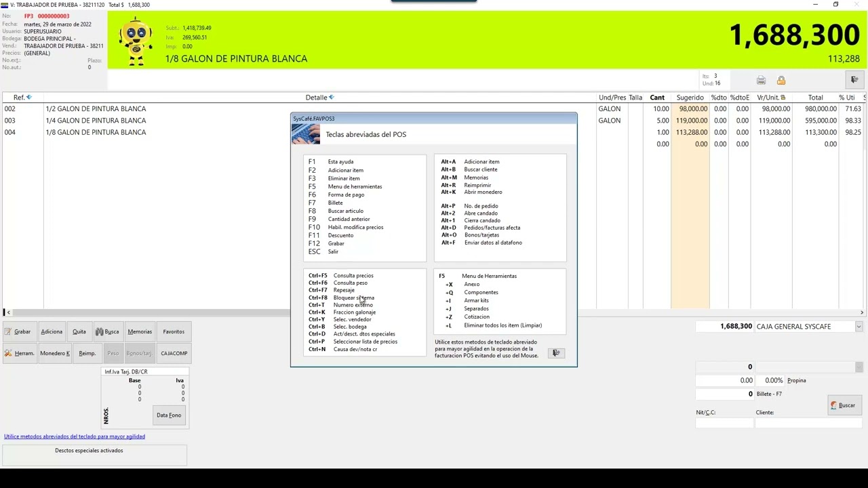
Task: Click the F6 Forma de pago entry
Action: point(336,195)
